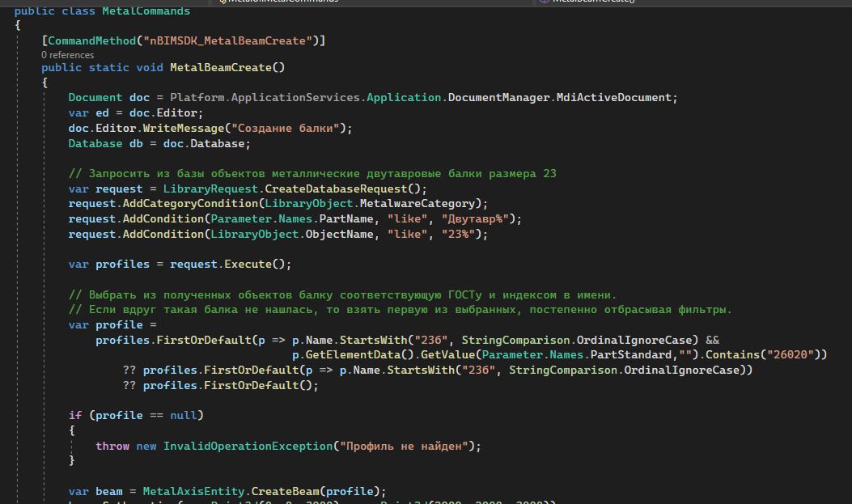The height and width of the screenshot is (504, 852).
Task: Click the CreateBeam method call
Action: pos(286,491)
